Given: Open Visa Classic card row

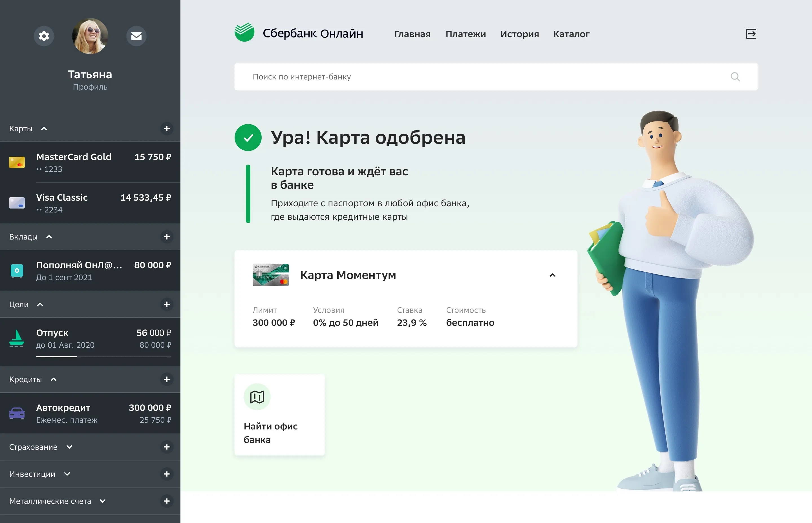Looking at the screenshot, I should pos(90,203).
